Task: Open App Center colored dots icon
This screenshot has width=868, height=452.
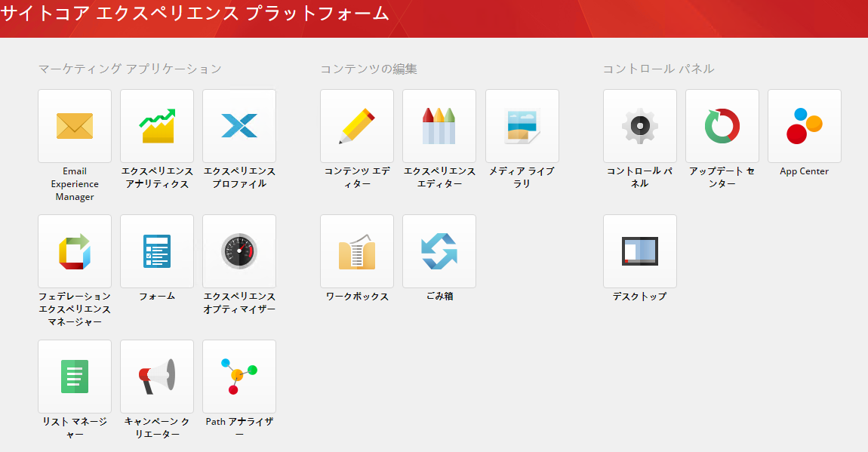Action: (805, 126)
